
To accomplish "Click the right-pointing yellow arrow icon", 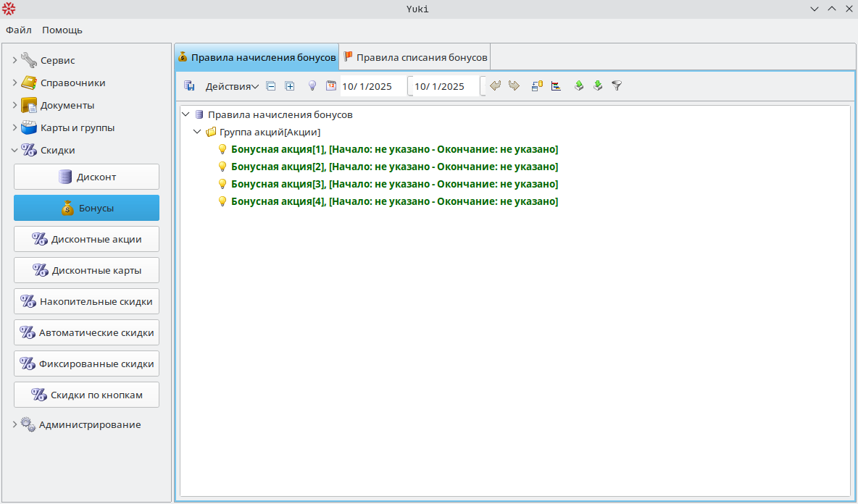I will [514, 86].
